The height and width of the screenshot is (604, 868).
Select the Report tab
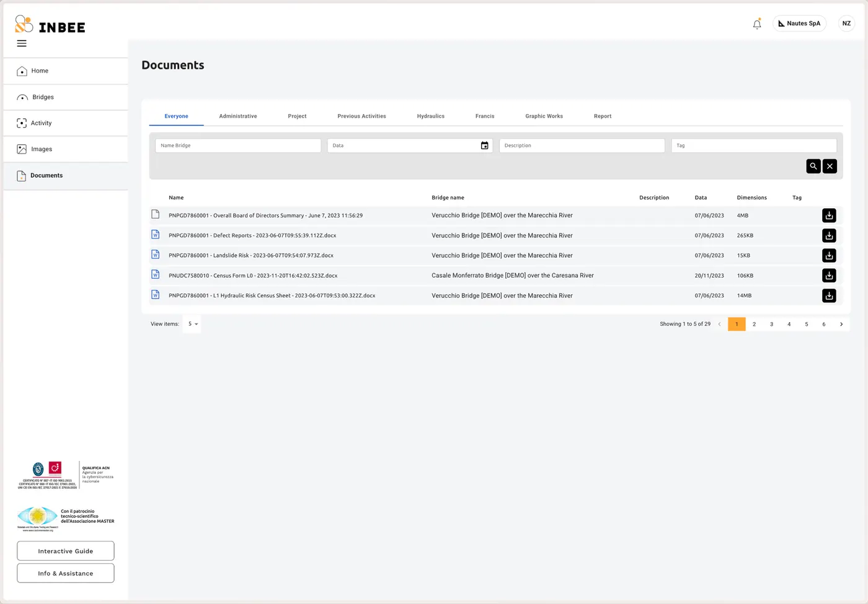[x=603, y=116]
